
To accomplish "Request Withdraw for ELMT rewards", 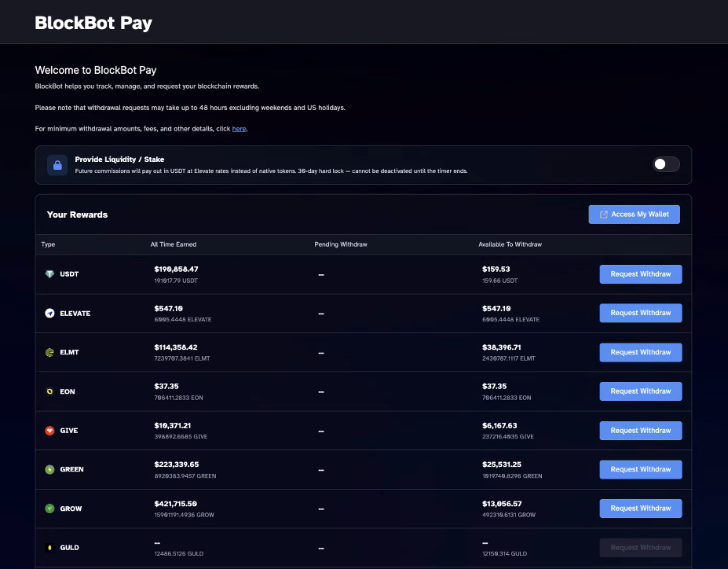I will tap(641, 353).
